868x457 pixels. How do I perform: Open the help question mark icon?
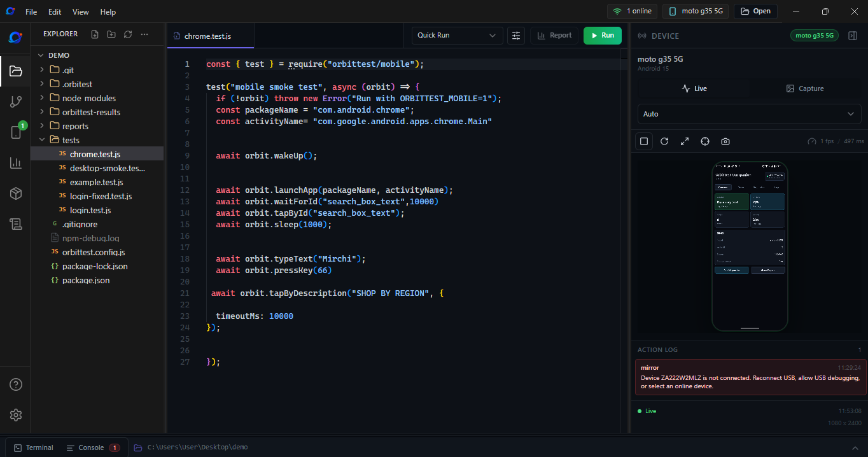tap(15, 384)
